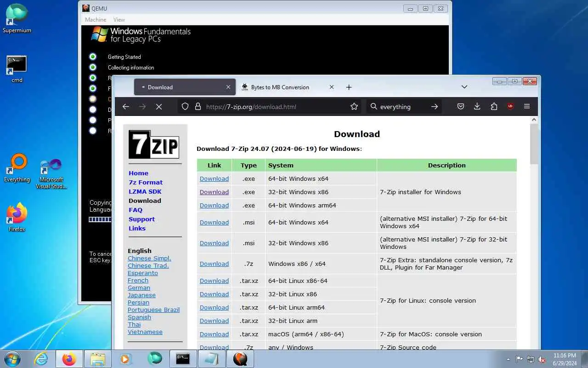The image size is (588, 368).
Task: Switch language to Chinese Simpl.
Action: coord(149,258)
